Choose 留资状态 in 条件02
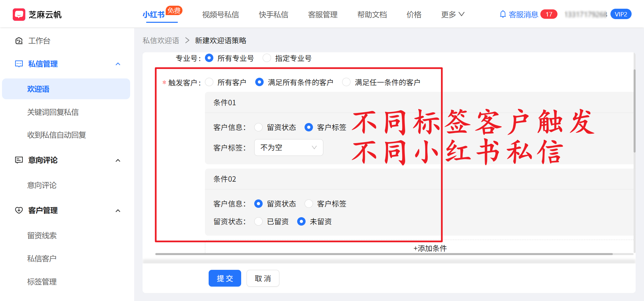Image resolution: width=644 pixels, height=301 pixels. (258, 204)
